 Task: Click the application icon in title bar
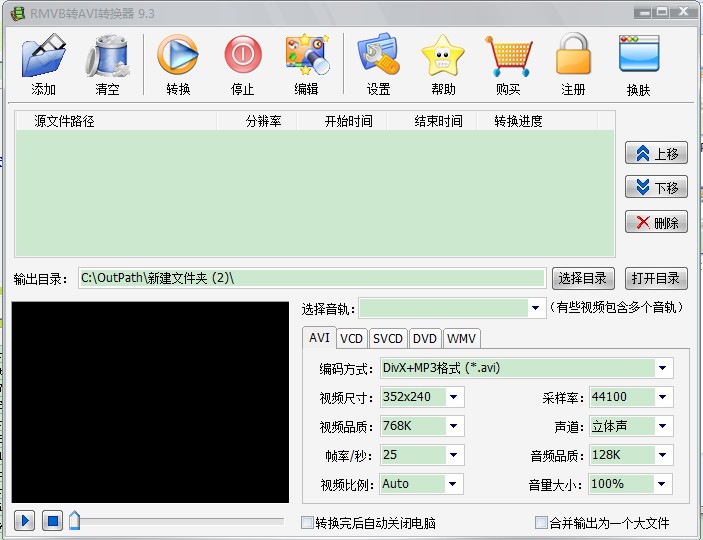(x=17, y=13)
